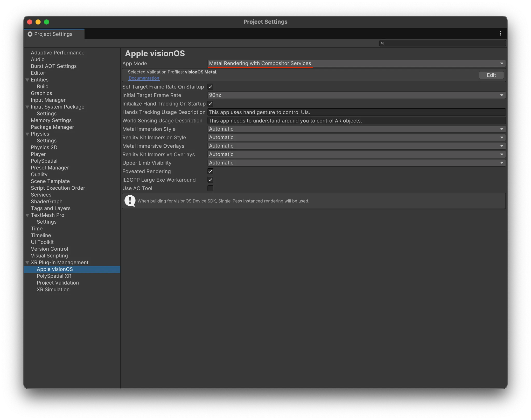
Task: Select Adaptive Performance in sidebar
Action: (58, 53)
